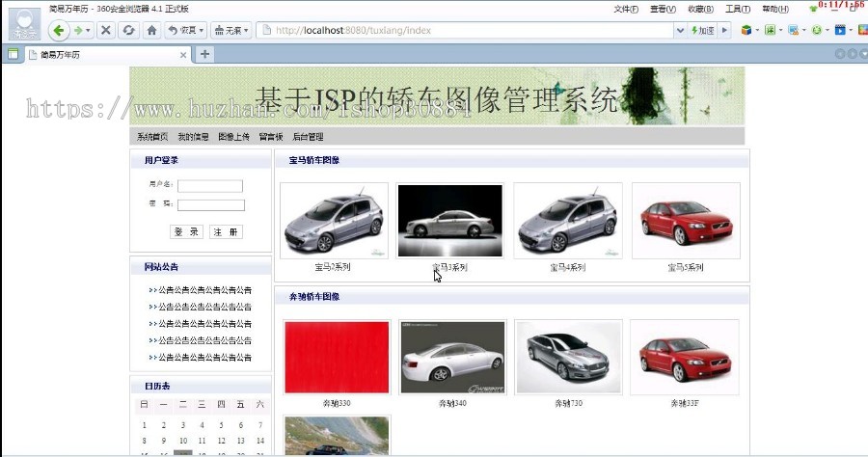Close the 简易万年历 tab
868x457 pixels.
[183, 55]
